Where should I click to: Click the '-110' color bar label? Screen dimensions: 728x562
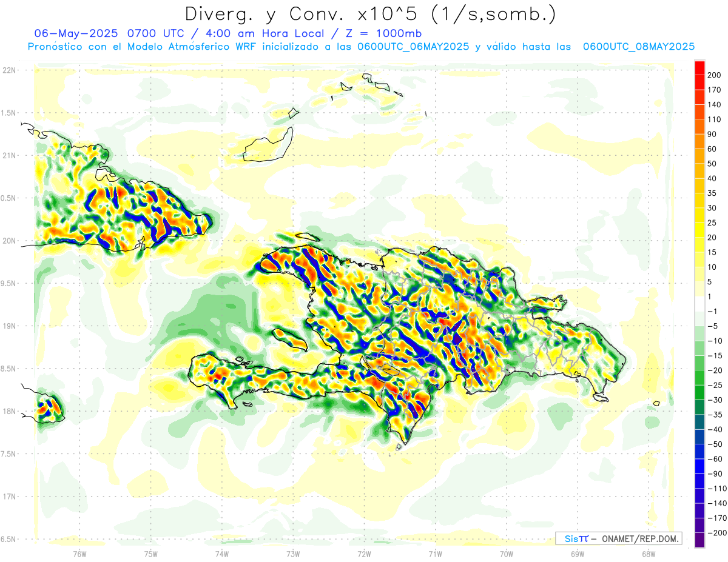[717, 489]
